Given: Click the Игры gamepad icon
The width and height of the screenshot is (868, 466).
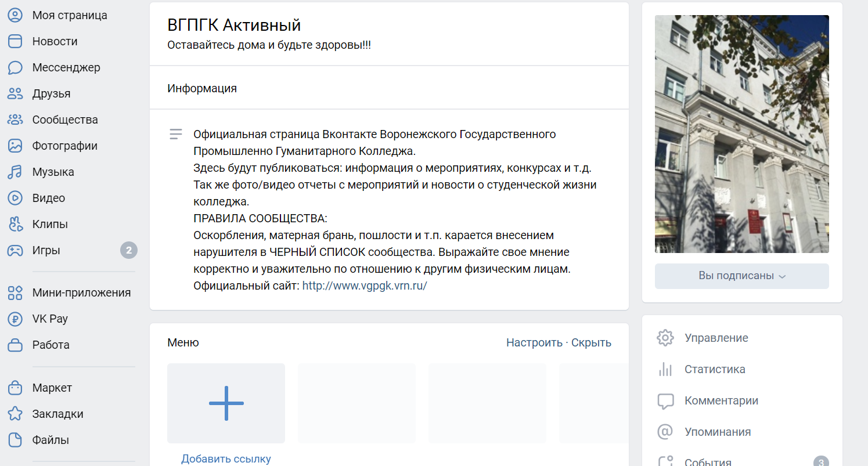Looking at the screenshot, I should point(15,250).
